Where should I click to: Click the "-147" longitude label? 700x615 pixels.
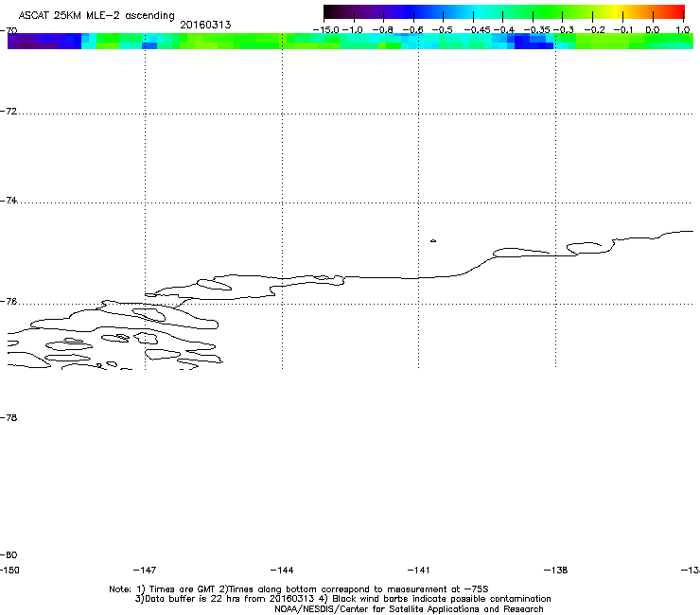pyautogui.click(x=145, y=570)
